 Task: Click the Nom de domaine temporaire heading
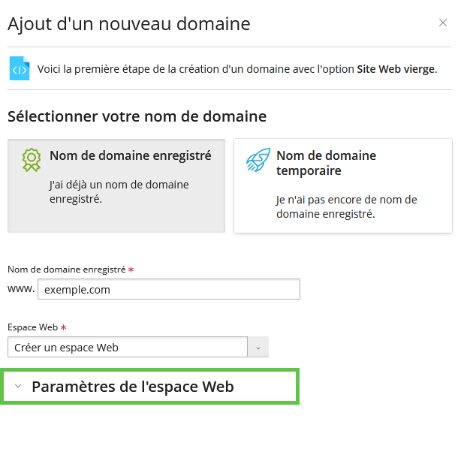[x=326, y=163]
